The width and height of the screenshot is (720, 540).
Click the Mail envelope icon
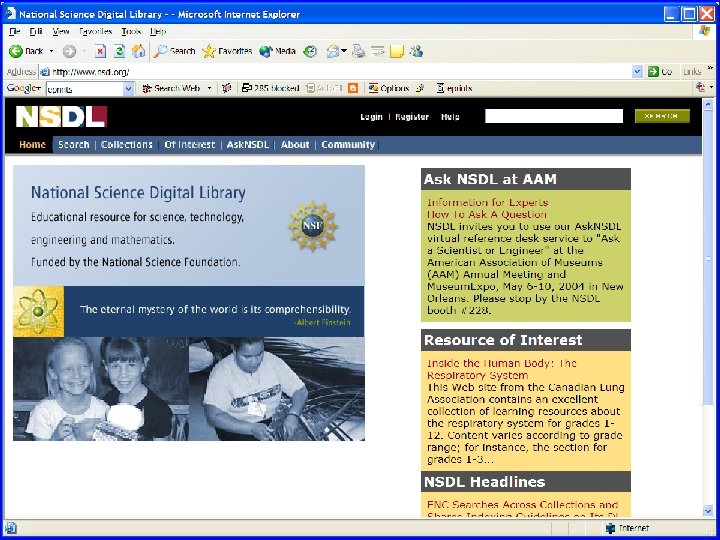pyautogui.click(x=332, y=51)
